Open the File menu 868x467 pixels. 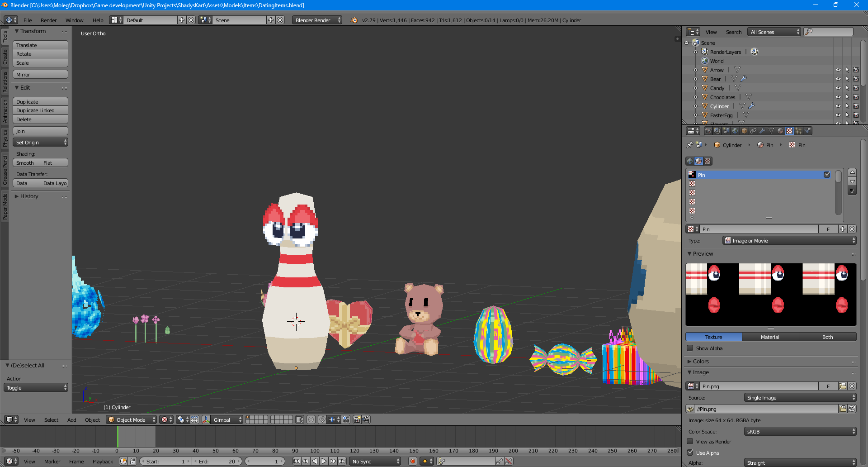point(28,20)
